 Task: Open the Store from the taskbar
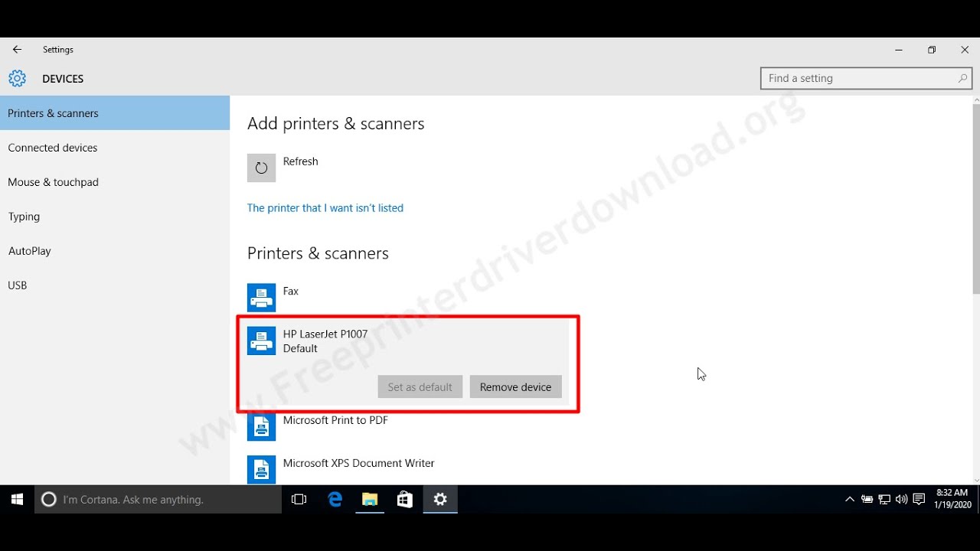[405, 500]
